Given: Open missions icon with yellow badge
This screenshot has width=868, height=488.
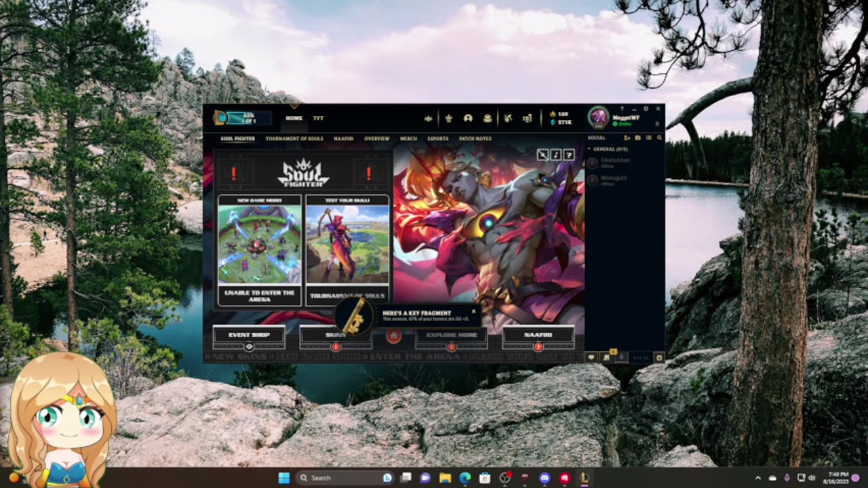Looking at the screenshot, I should point(606,357).
